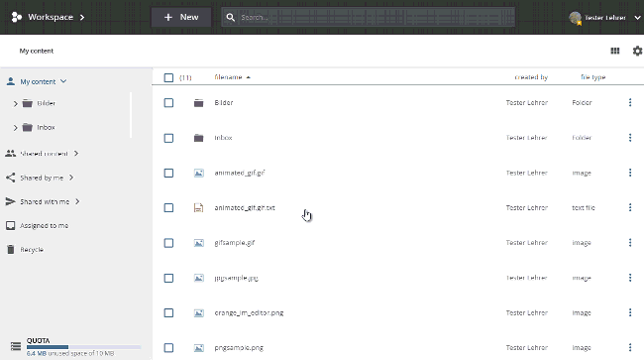This screenshot has width=644, height=360.
Task: Click the Recycle trash icon
Action: [x=11, y=250]
